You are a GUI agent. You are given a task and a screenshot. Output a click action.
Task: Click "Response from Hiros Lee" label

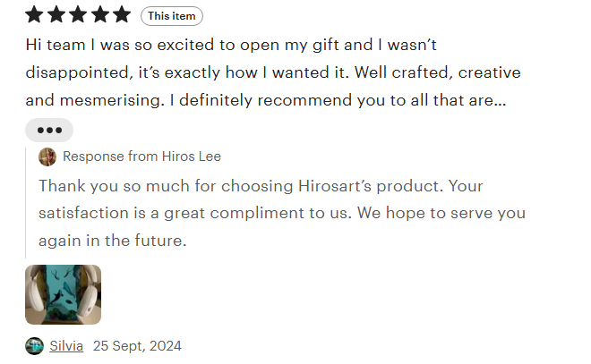point(141,157)
